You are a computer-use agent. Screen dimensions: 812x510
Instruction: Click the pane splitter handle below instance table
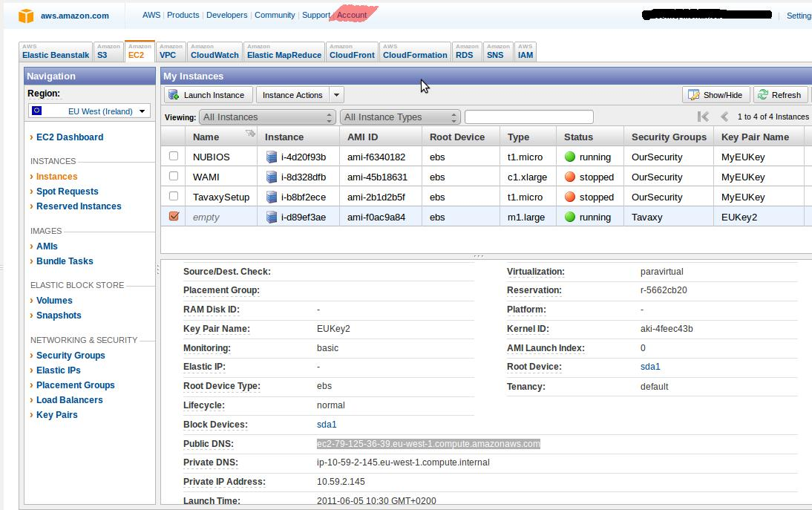pyautogui.click(x=478, y=256)
